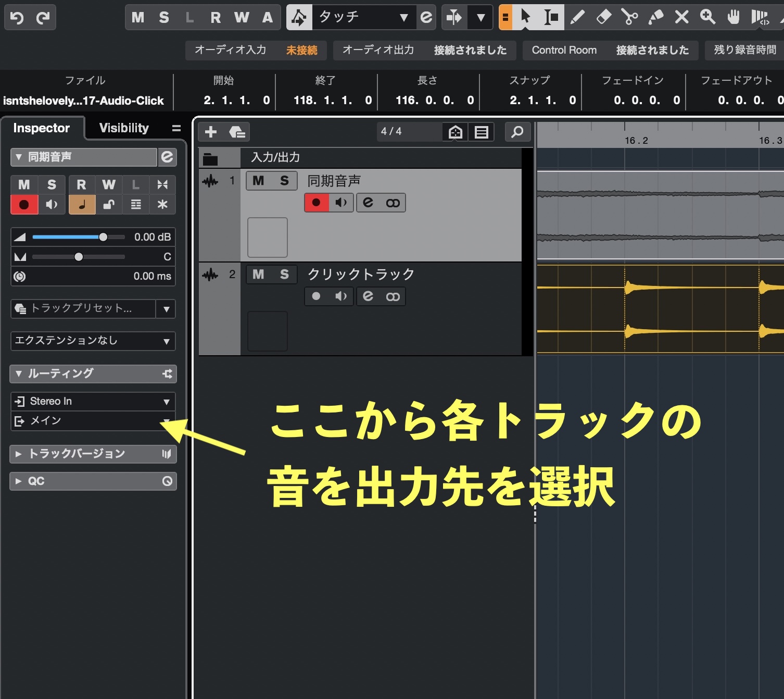Click the 16 . 2 ruler marker
This screenshot has height=699, width=784.
click(x=636, y=141)
